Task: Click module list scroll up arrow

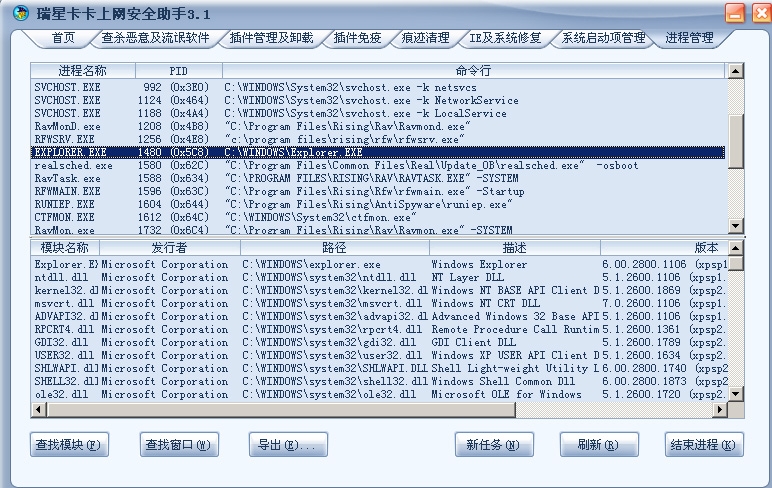Action: pos(736,248)
